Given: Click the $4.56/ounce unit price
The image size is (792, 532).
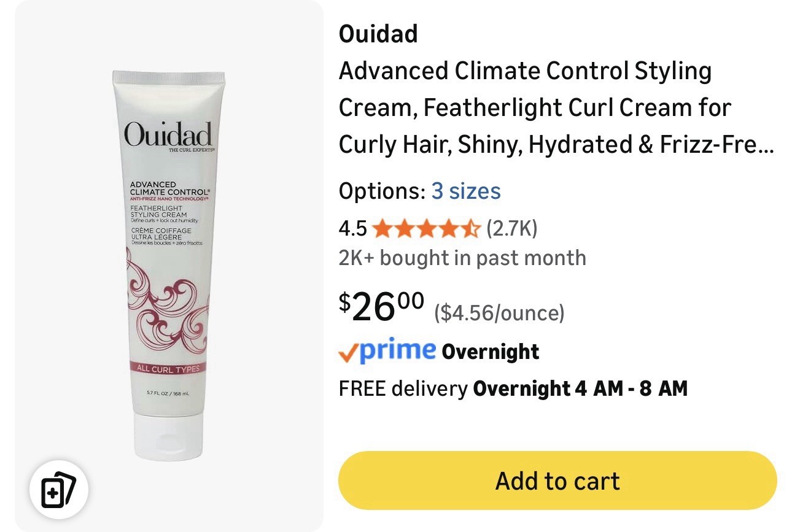Looking at the screenshot, I should click(x=499, y=313).
